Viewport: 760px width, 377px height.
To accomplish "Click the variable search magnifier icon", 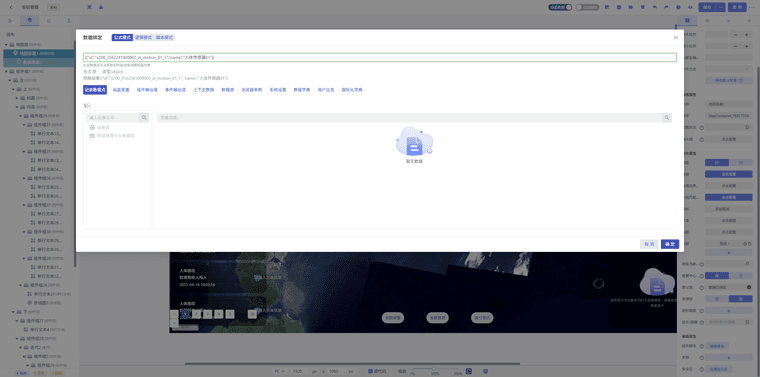I will [667, 118].
